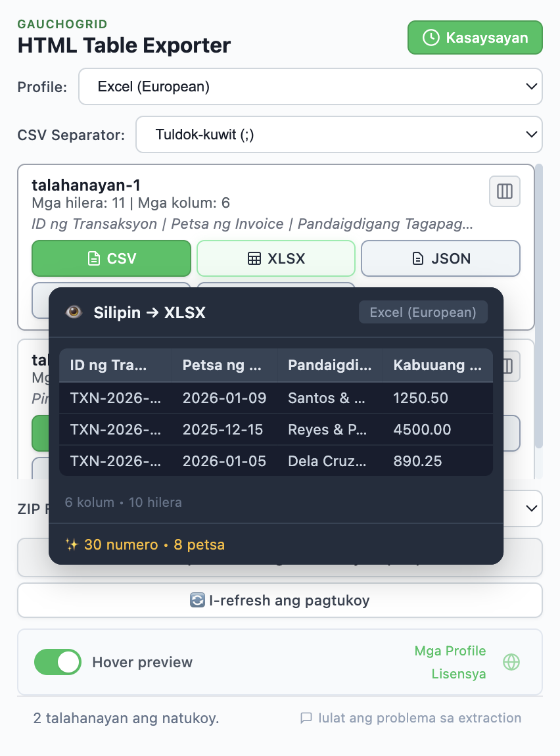Screen dimensions: 560x756
Task: Click the globe language icon
Action: coord(511,662)
